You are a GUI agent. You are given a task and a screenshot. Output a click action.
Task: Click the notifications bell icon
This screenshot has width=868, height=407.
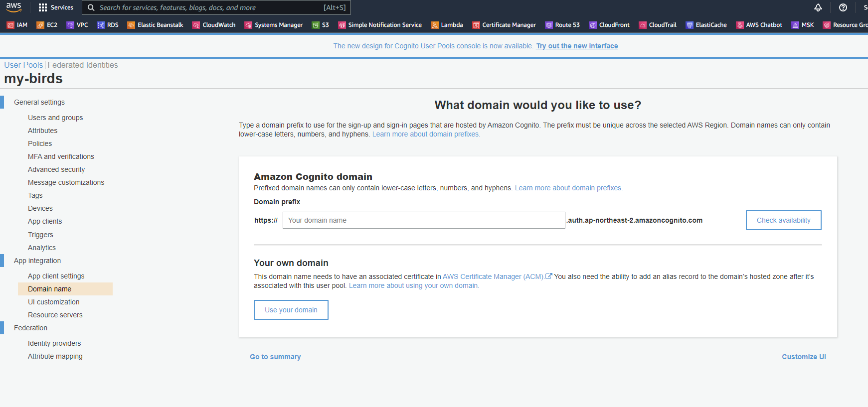coord(818,7)
